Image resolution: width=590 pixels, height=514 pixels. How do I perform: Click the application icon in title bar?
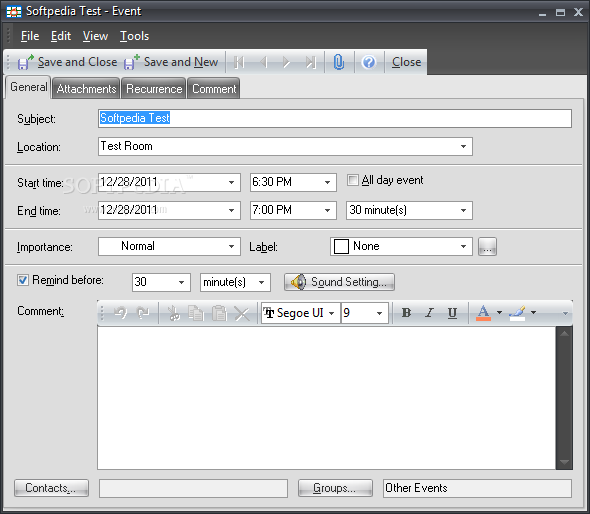(x=14, y=12)
